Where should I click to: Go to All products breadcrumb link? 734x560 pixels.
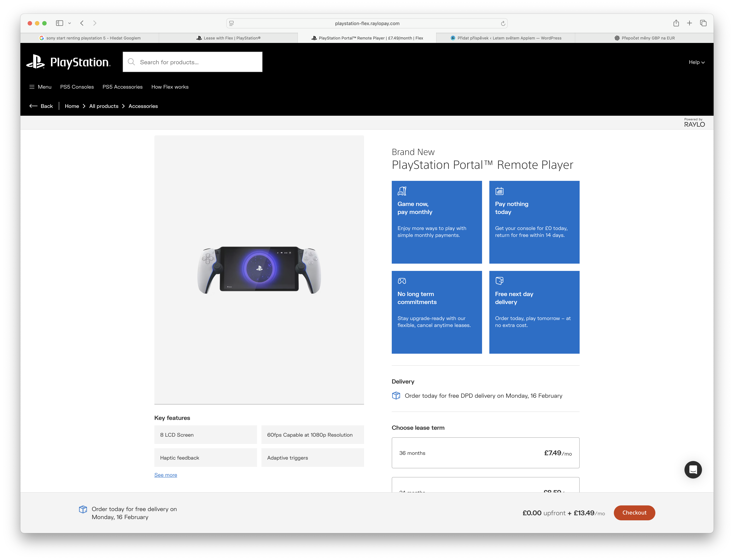pyautogui.click(x=104, y=106)
